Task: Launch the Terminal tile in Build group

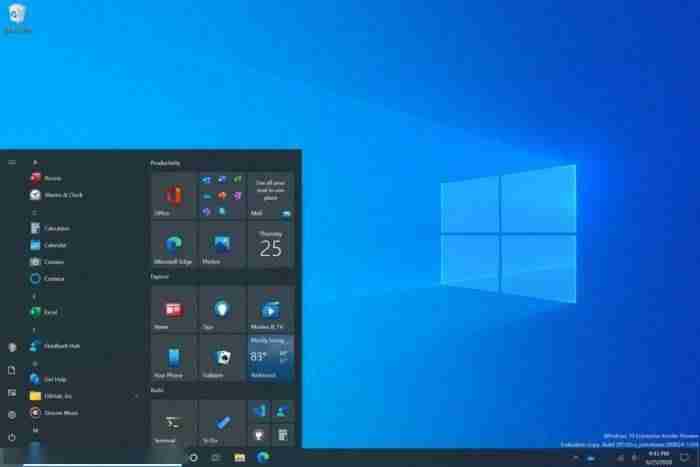Action: coord(173,423)
